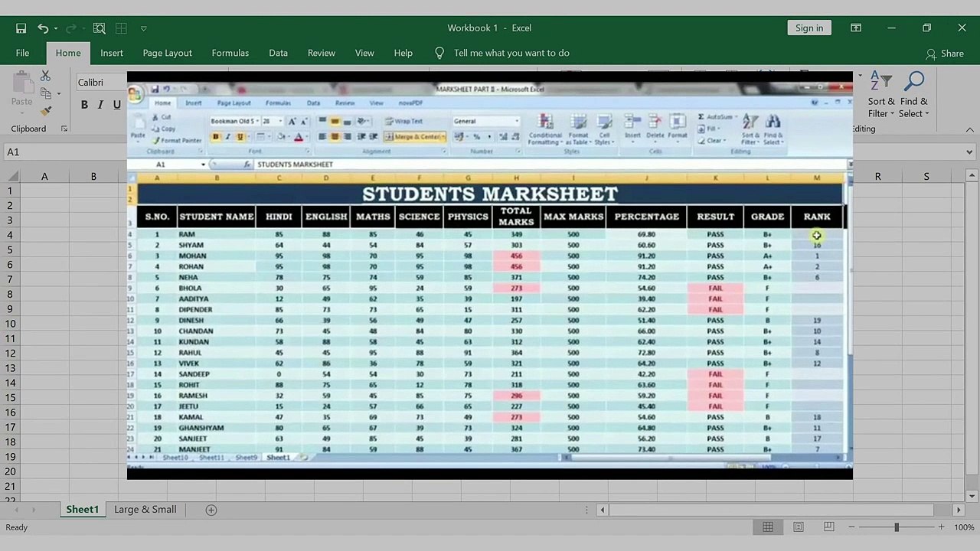980x551 pixels.
Task: Open the Undo history dropdown arrow
Action: 56,29
